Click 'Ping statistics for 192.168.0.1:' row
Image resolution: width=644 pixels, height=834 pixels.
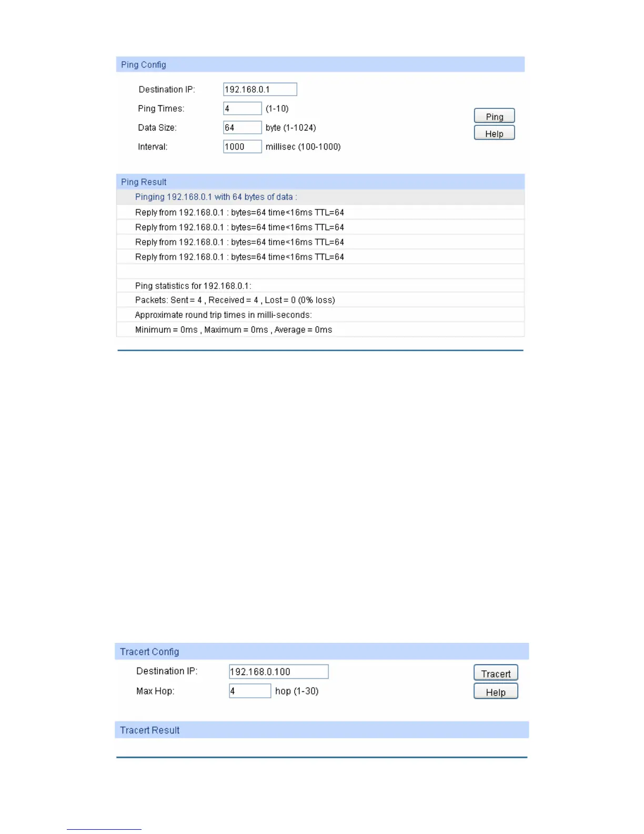pos(320,286)
